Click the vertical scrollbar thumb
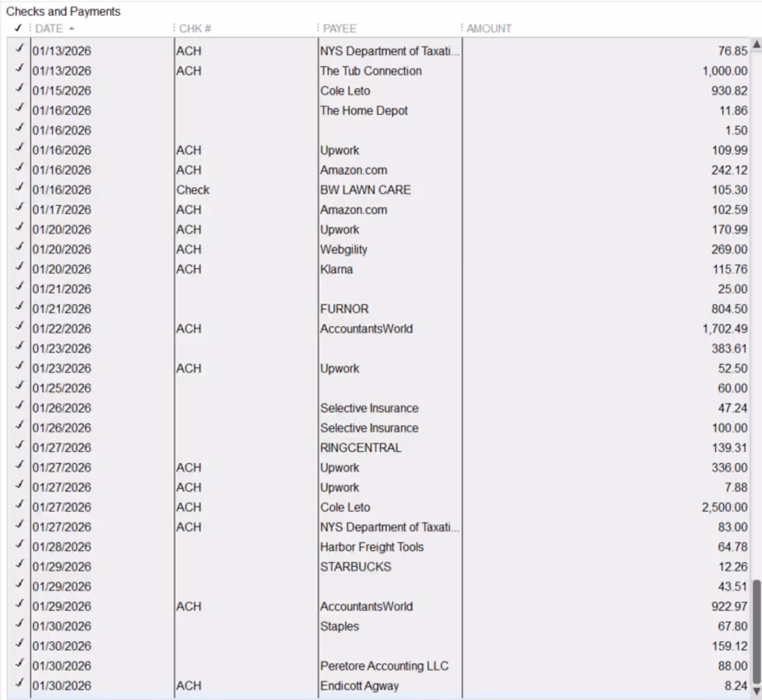762x700 pixels. pyautogui.click(x=756, y=632)
